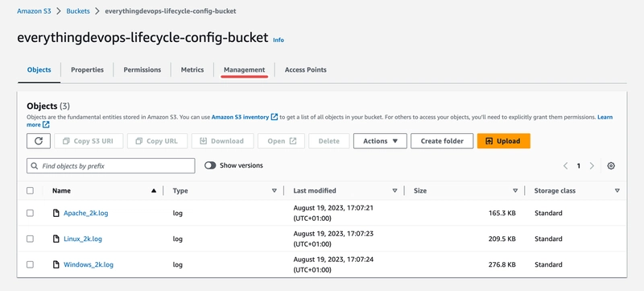Click the Upload button
The width and height of the screenshot is (644, 291).
(x=504, y=141)
